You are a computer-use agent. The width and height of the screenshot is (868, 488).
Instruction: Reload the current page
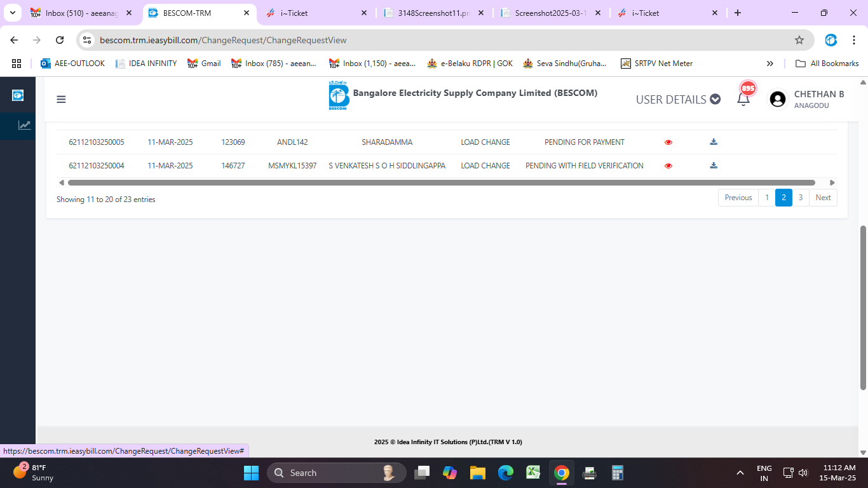pos(60,40)
